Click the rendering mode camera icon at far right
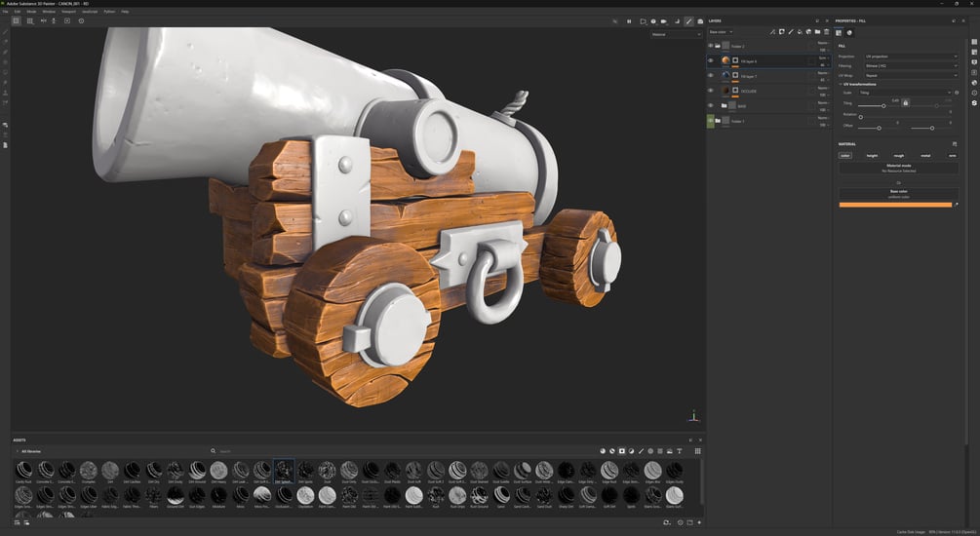Screen dimensions: 980x536 (700, 21)
